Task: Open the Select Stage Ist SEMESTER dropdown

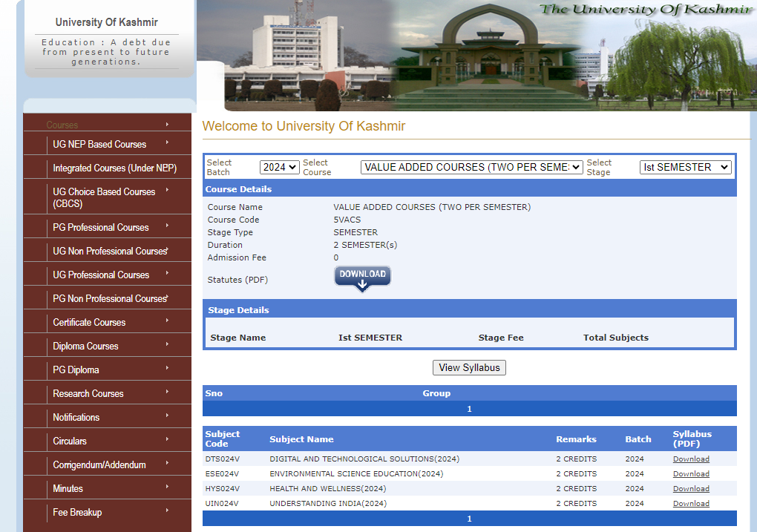Action: coord(686,167)
